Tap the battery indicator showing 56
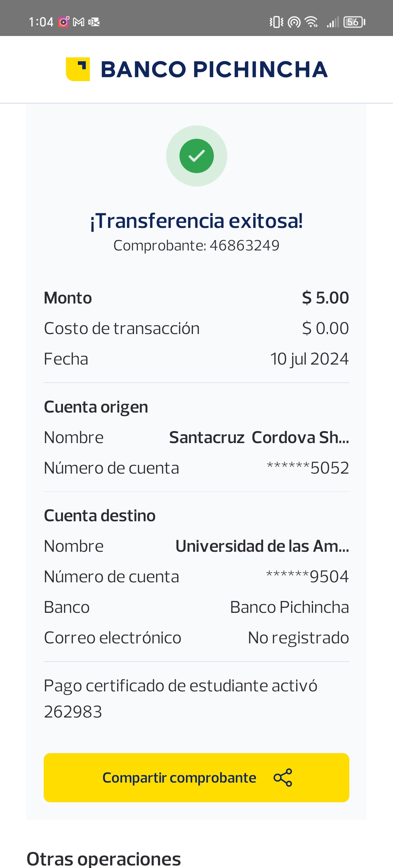This screenshot has height=868, width=393. (x=354, y=22)
